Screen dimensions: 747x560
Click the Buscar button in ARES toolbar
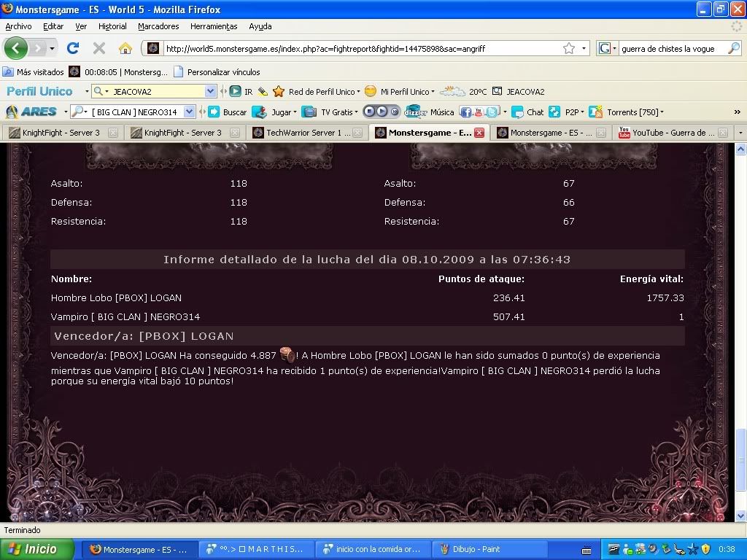tap(228, 112)
